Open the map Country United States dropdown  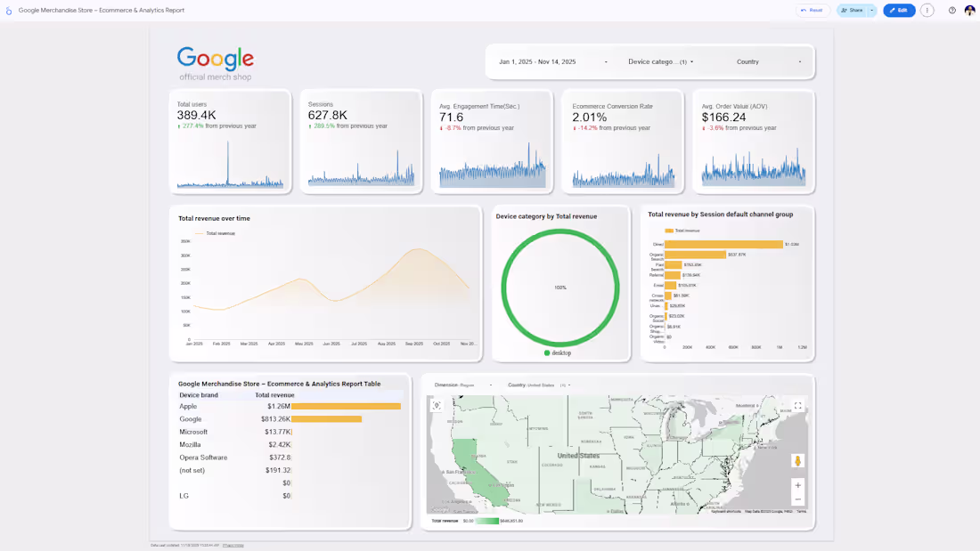click(539, 385)
